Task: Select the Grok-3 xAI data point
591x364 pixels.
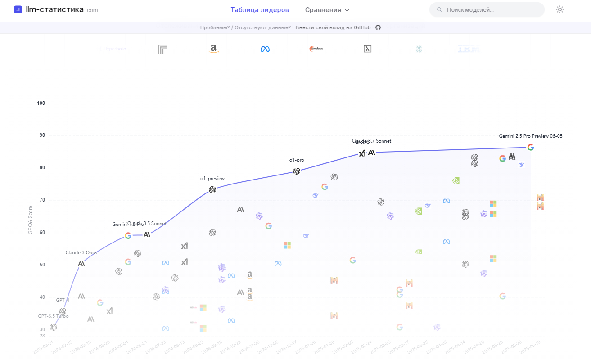Action: click(x=362, y=153)
